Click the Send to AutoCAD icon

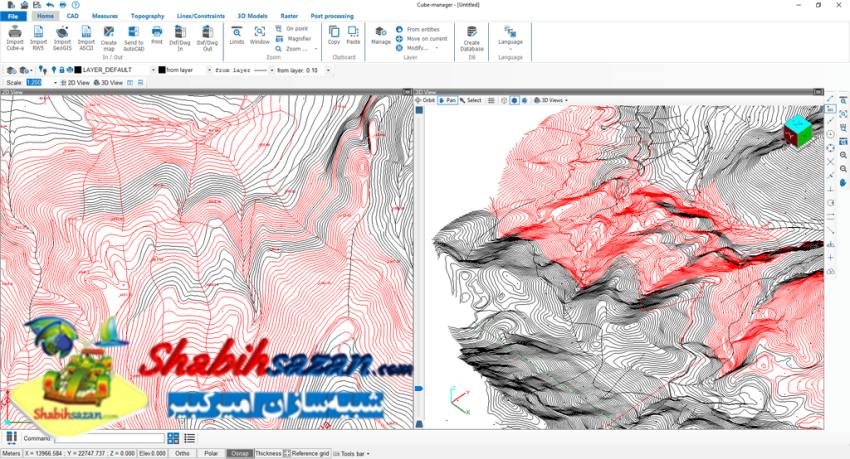(x=133, y=37)
